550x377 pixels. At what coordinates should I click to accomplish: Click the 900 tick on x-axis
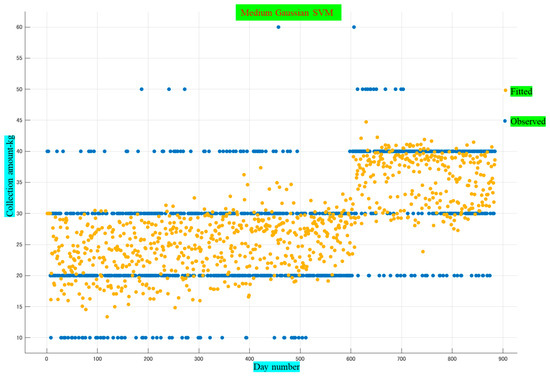503,359
